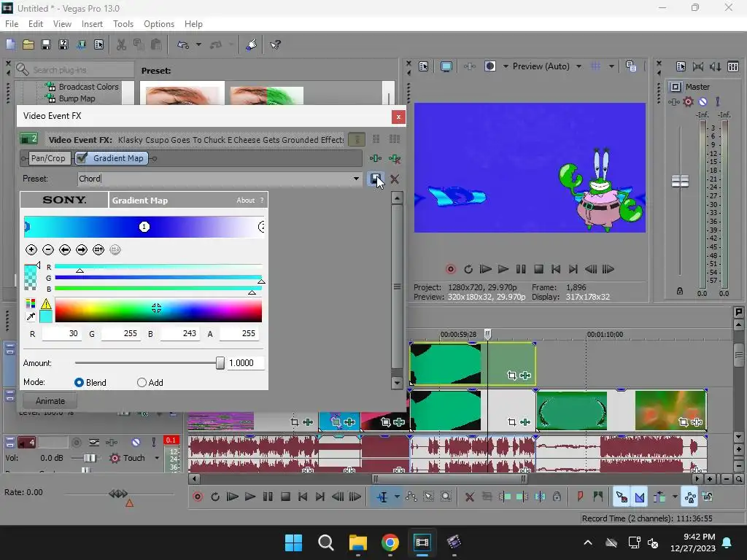The height and width of the screenshot is (560, 747).
Task: Click the Pan/Crop button in FX chain
Action: click(48, 158)
